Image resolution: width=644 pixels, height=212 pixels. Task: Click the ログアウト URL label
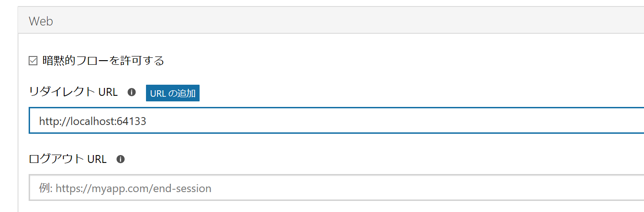[x=67, y=159]
